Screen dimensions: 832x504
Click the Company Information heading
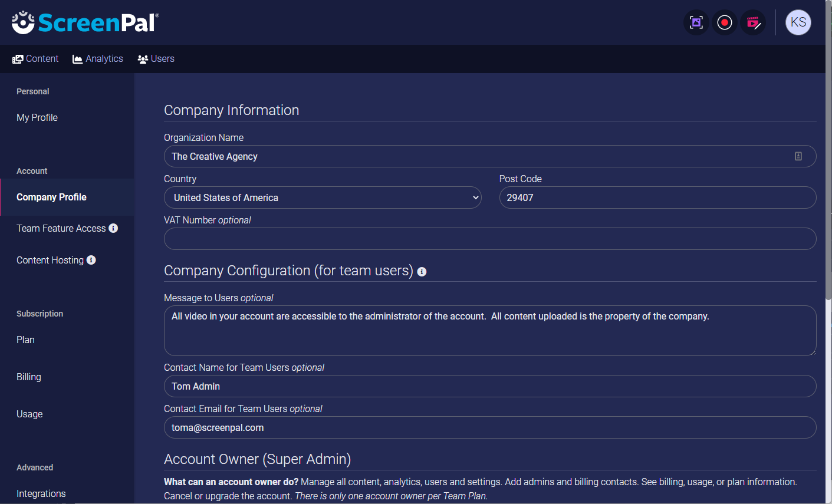pos(231,110)
